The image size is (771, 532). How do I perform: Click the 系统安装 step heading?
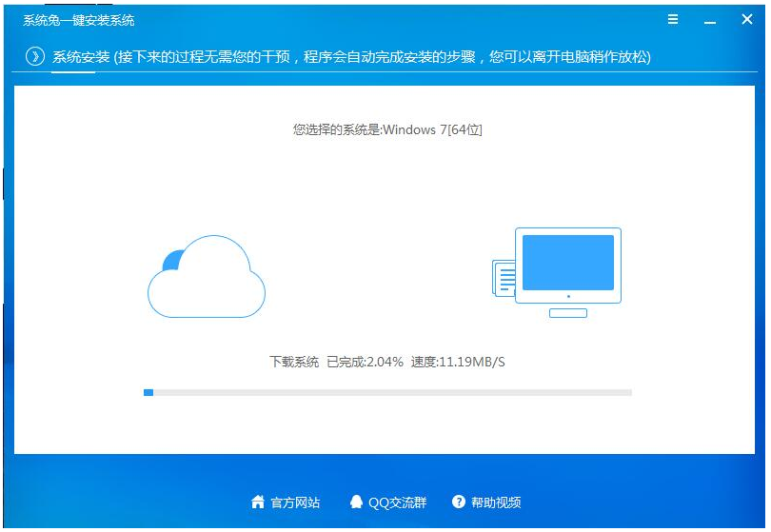pos(81,57)
